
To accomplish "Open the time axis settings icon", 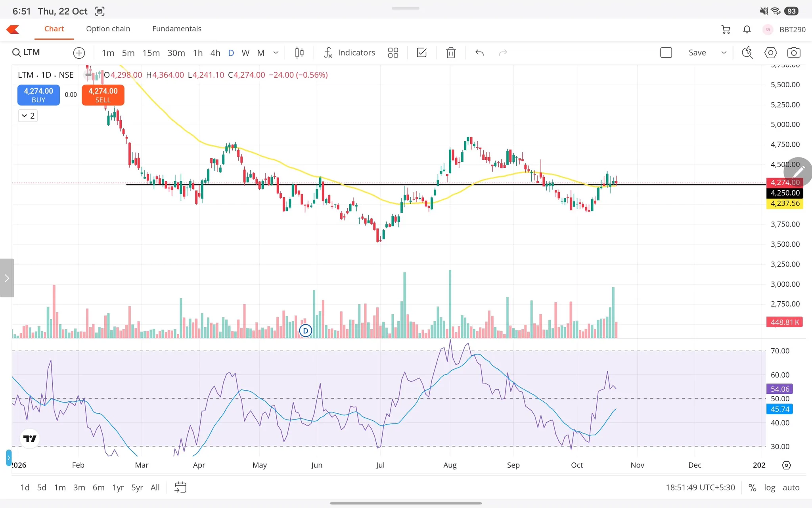I will [786, 465].
